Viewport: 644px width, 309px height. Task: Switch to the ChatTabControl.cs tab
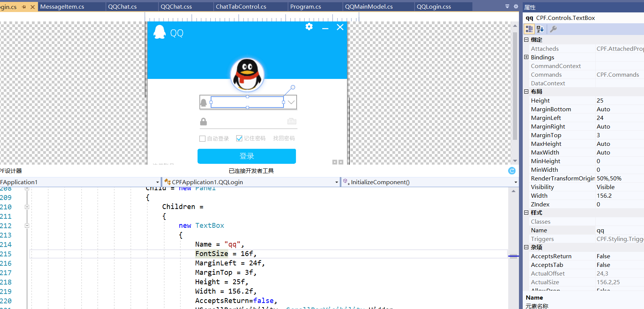[241, 7]
